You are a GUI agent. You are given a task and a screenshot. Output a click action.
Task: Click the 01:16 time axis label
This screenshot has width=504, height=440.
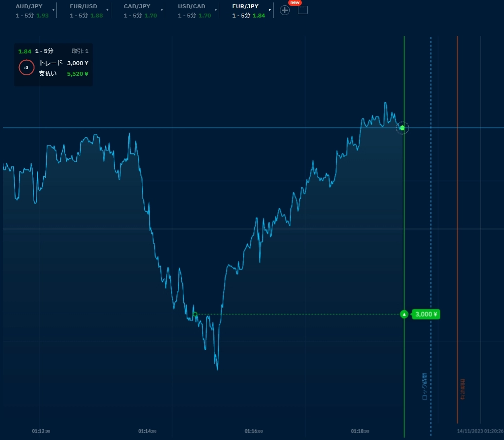click(x=253, y=431)
